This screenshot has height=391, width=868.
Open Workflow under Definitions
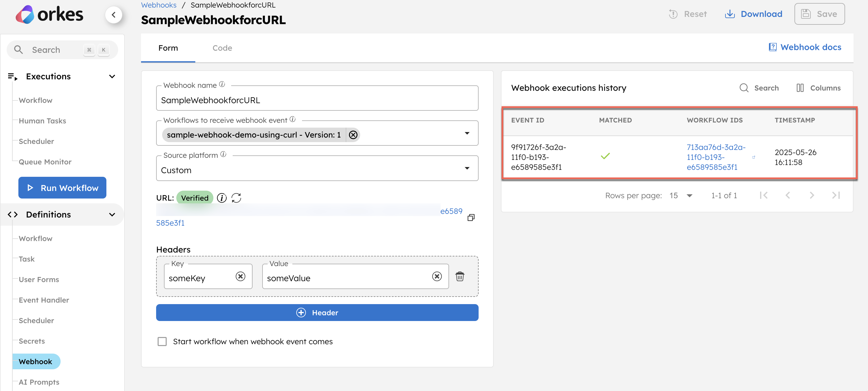click(x=35, y=239)
